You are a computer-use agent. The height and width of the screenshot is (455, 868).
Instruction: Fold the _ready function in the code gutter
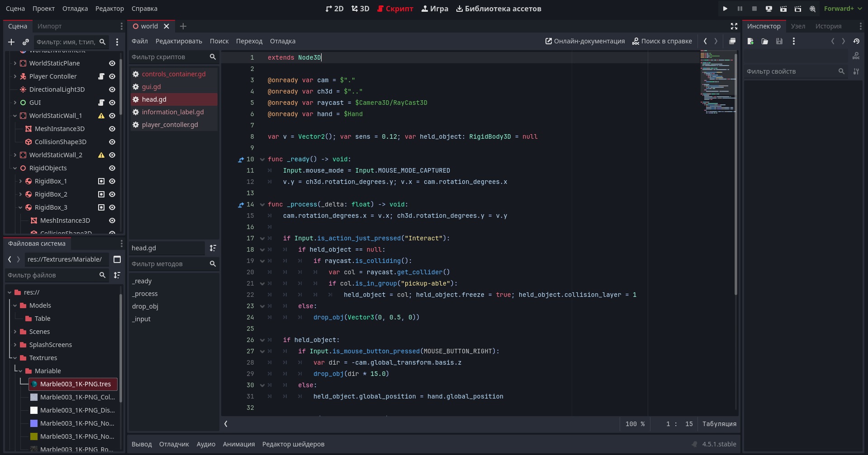pos(262,159)
